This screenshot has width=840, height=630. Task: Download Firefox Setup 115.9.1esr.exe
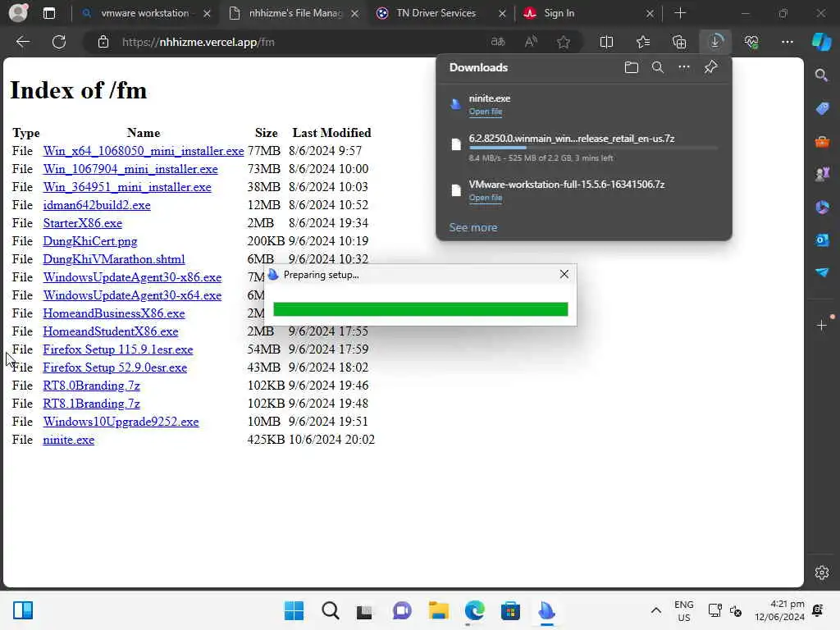pyautogui.click(x=118, y=349)
